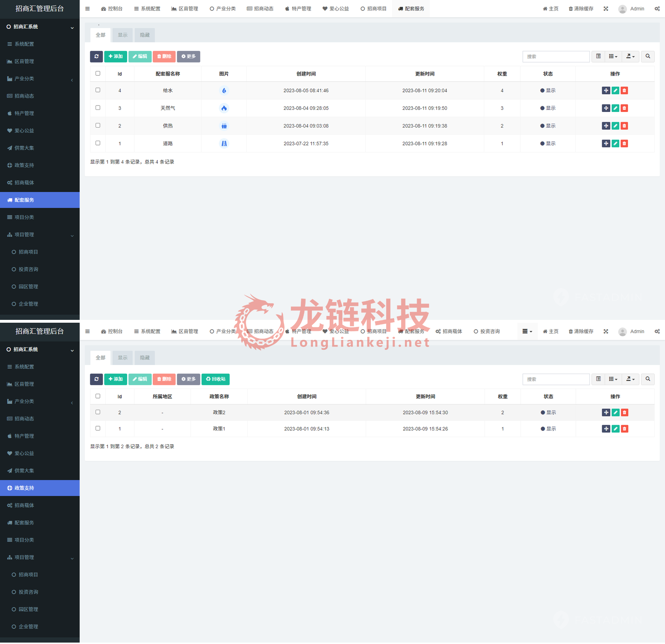Open settings gears at upper header right
This screenshot has height=644, width=665.
click(657, 9)
